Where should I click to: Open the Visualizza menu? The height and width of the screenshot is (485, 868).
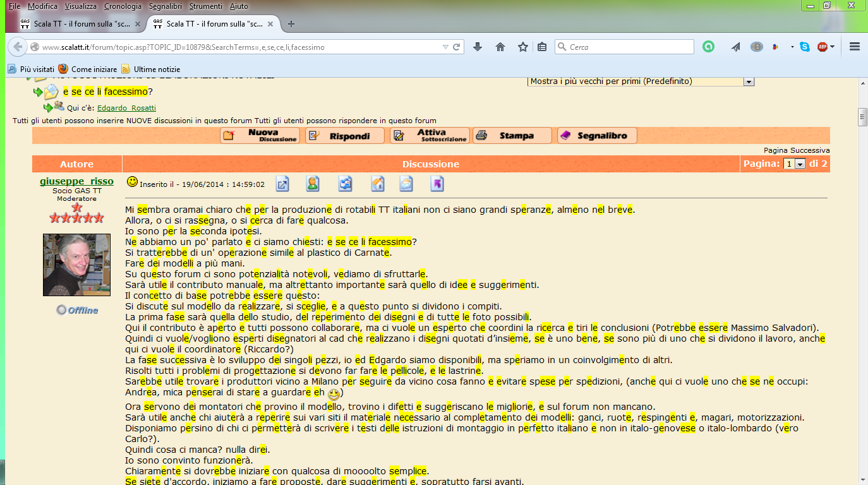tap(81, 6)
